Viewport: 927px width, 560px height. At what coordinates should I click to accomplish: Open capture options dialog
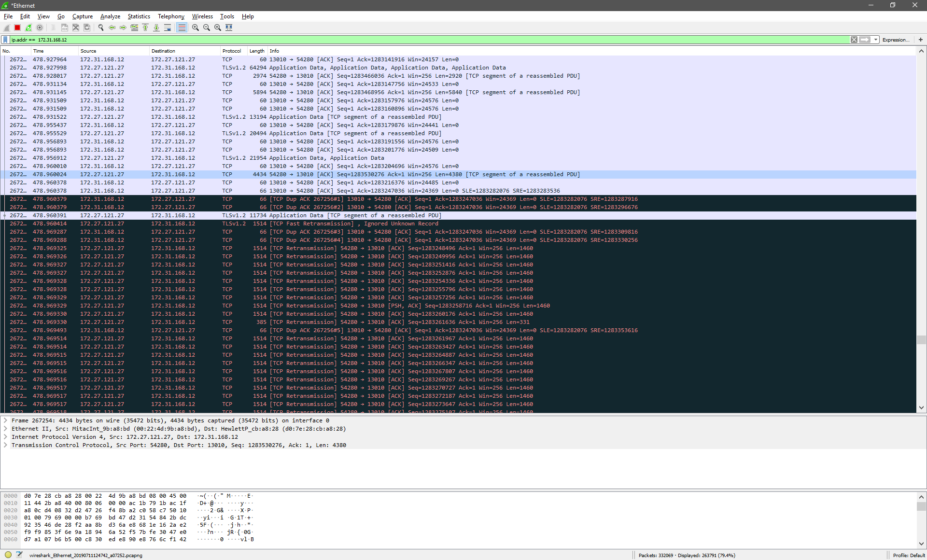tap(40, 28)
